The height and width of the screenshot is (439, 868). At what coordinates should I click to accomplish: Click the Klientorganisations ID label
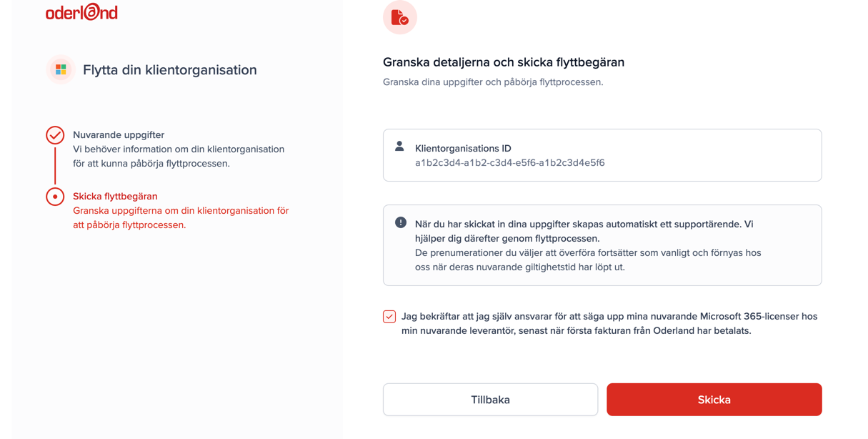463,149
